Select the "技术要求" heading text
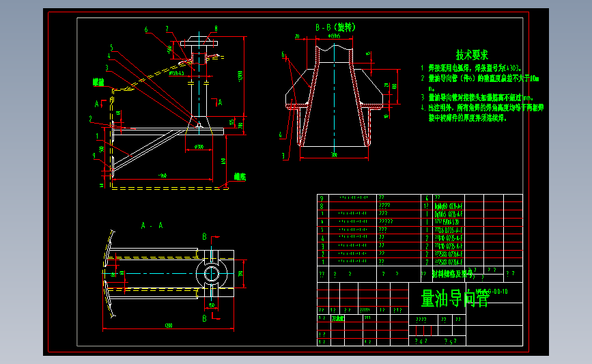Viewport: 592px width, 364px height. [472, 55]
